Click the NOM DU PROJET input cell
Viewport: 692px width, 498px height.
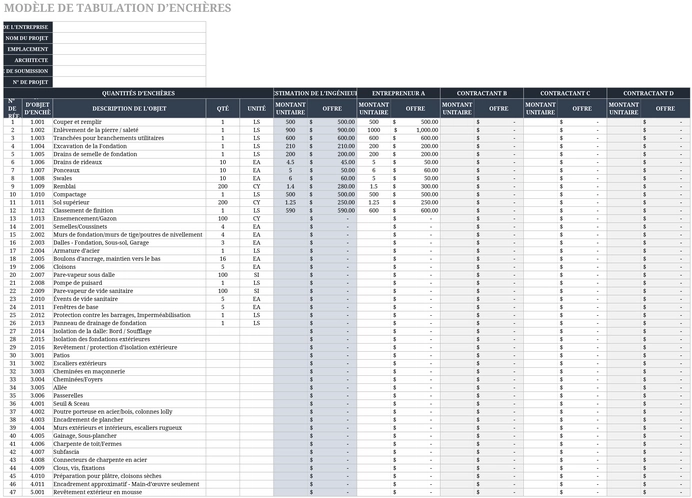129,38
